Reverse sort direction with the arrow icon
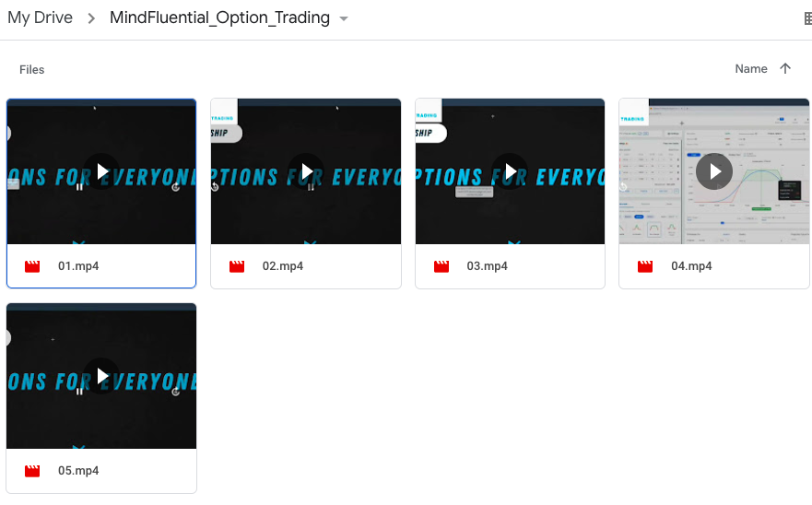This screenshot has width=812, height=505. tap(785, 68)
